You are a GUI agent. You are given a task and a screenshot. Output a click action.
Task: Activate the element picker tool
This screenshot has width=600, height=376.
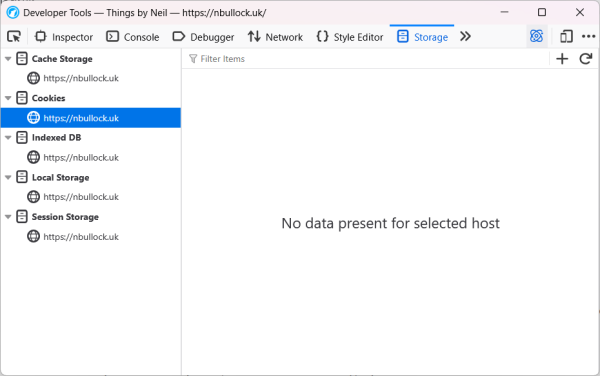[14, 37]
